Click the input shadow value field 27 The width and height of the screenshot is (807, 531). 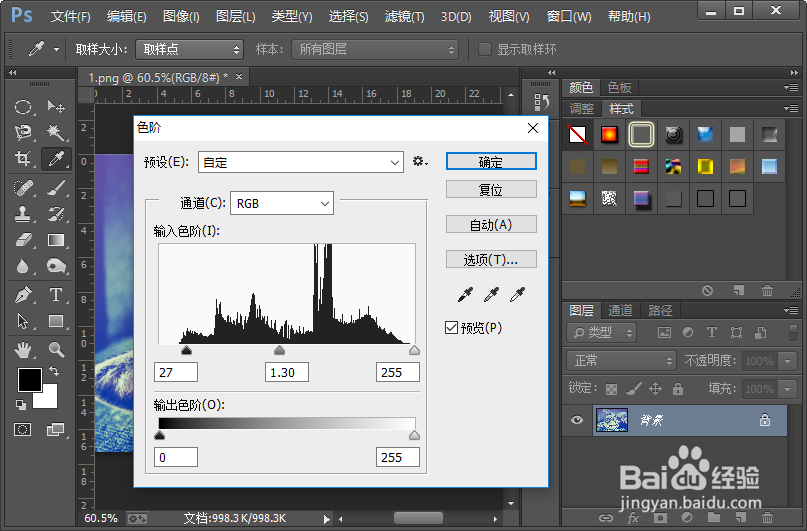click(x=176, y=372)
